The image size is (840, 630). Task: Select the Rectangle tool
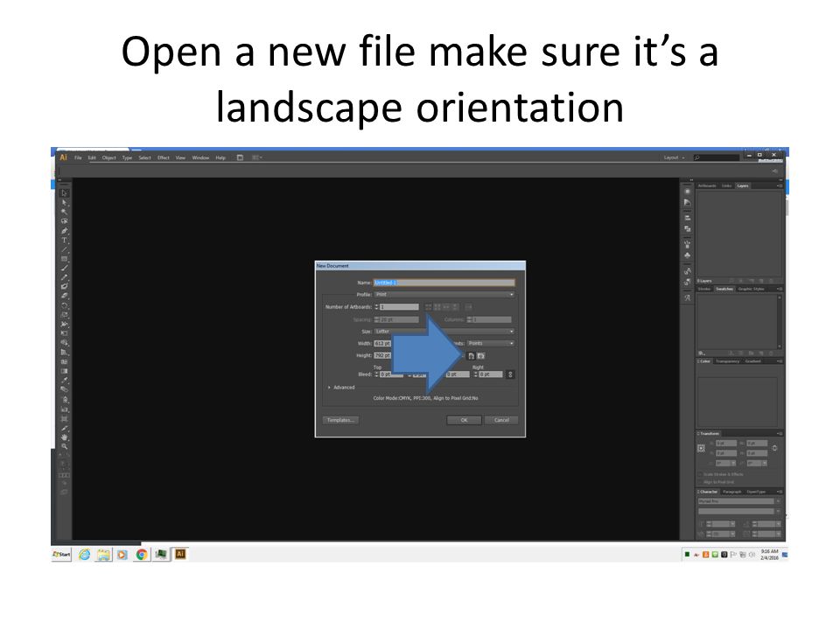click(x=64, y=259)
